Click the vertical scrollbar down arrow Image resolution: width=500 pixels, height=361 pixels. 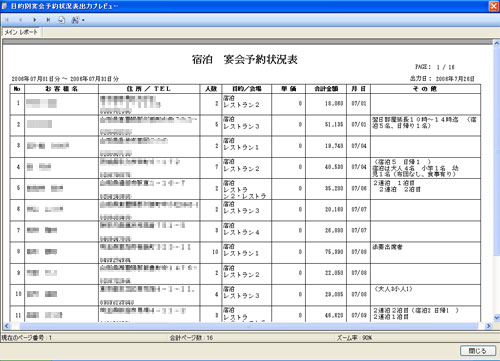[496, 318]
